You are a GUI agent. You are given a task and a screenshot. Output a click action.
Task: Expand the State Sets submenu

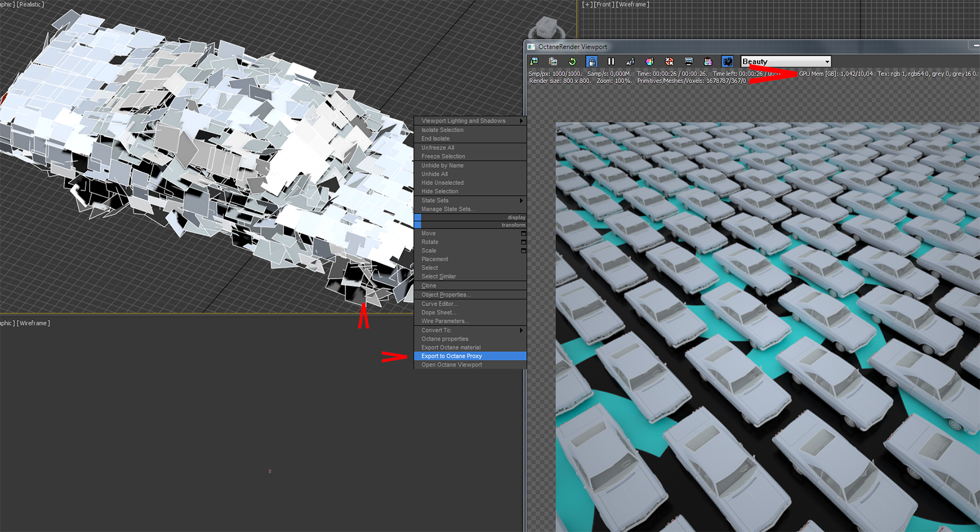(470, 200)
